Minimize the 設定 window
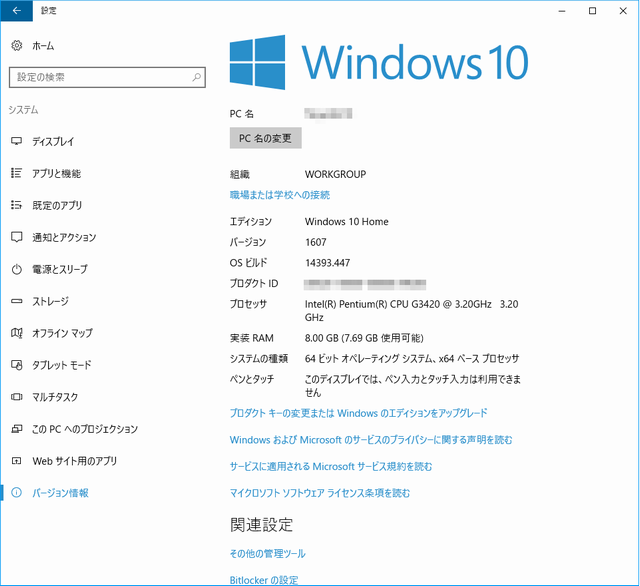This screenshot has width=640, height=586. coord(562,11)
